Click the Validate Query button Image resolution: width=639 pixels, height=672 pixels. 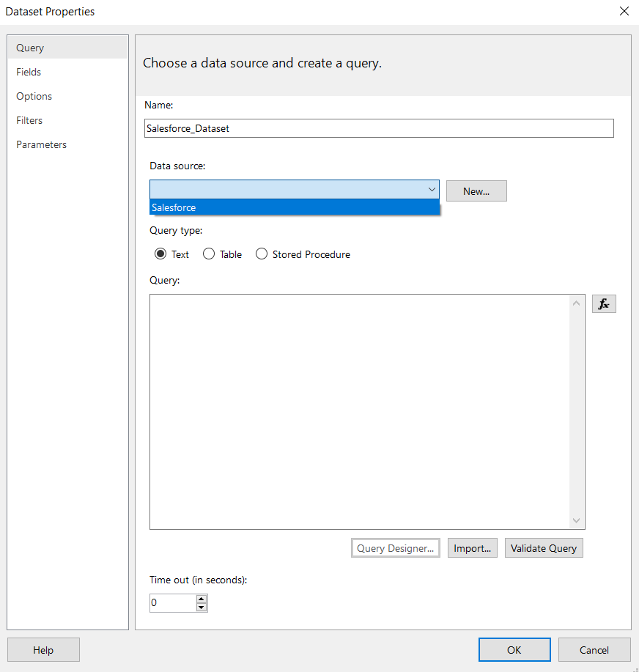click(x=544, y=548)
